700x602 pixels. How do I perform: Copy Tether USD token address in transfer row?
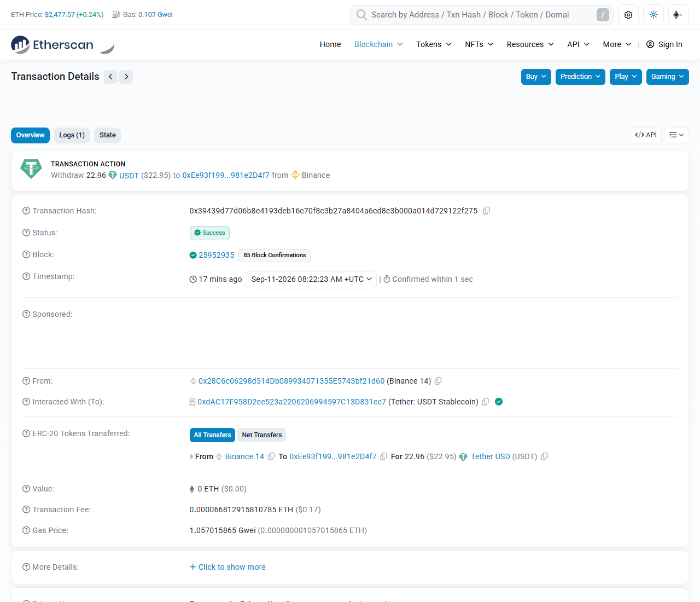point(544,456)
